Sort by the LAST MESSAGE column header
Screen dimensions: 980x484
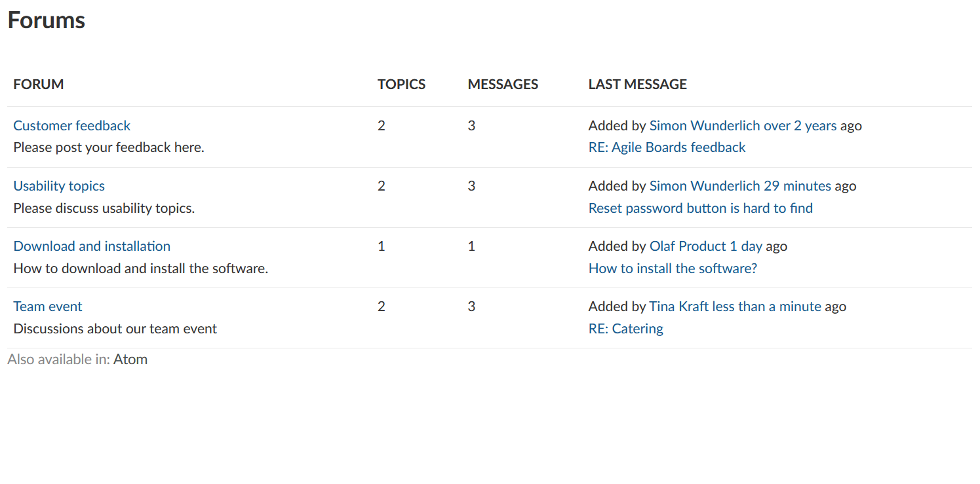(x=637, y=84)
